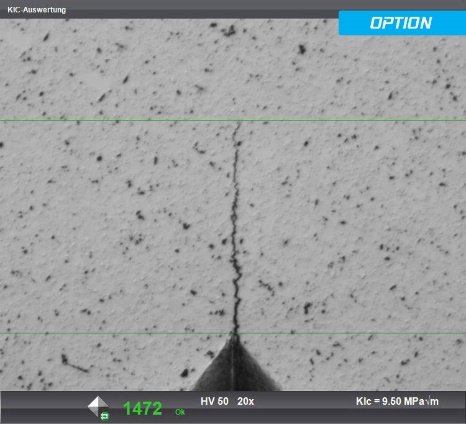Image resolution: width=466 pixels, height=424 pixels.
Task: Select the green 1472 hardness value
Action: 143,409
